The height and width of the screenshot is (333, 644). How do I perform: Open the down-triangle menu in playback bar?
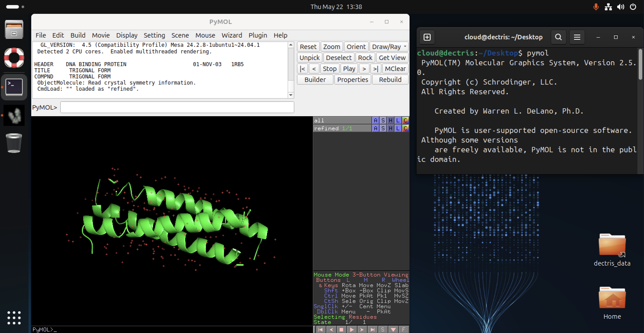[x=393, y=330]
